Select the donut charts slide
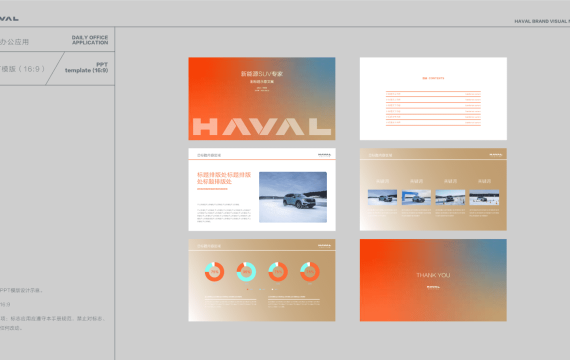This screenshot has width=570, height=360. pos(262,280)
